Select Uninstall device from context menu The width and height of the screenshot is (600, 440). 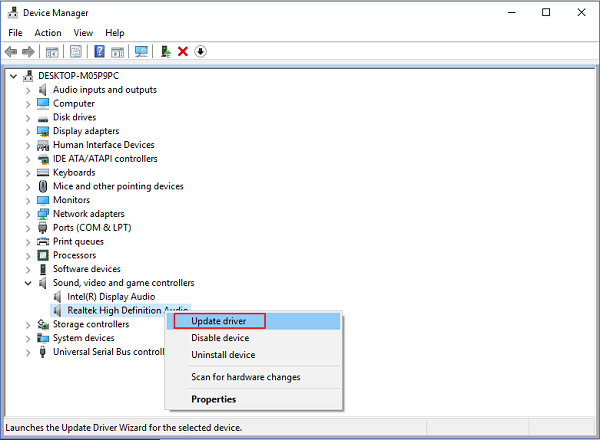(223, 355)
